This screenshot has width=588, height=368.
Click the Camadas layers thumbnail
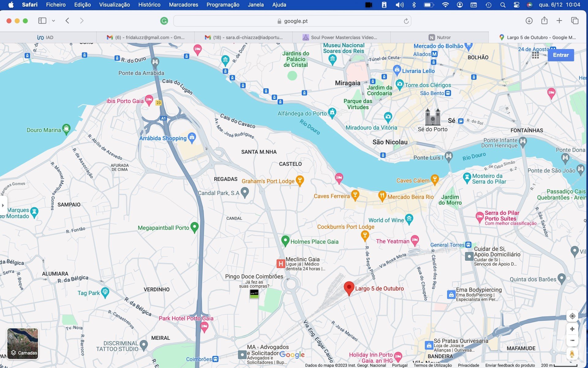(23, 343)
